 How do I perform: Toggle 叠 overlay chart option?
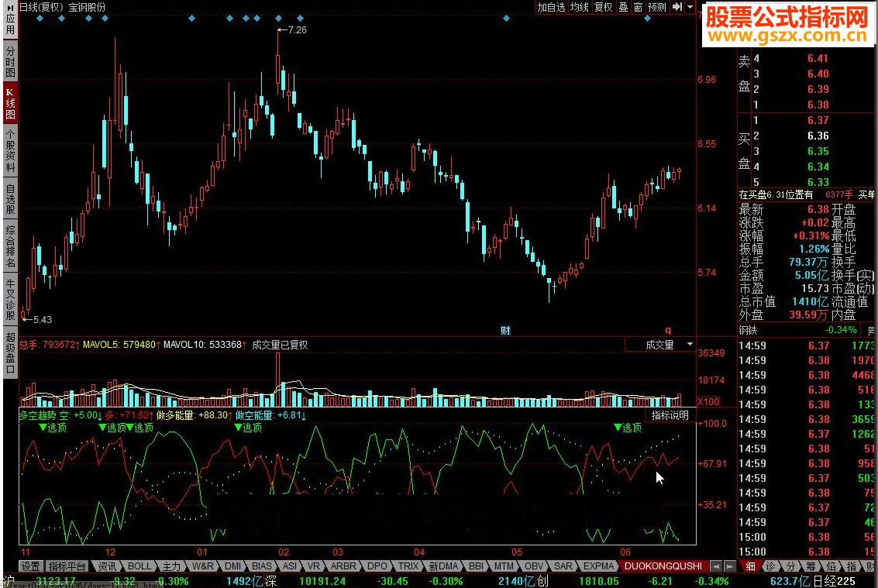623,7
